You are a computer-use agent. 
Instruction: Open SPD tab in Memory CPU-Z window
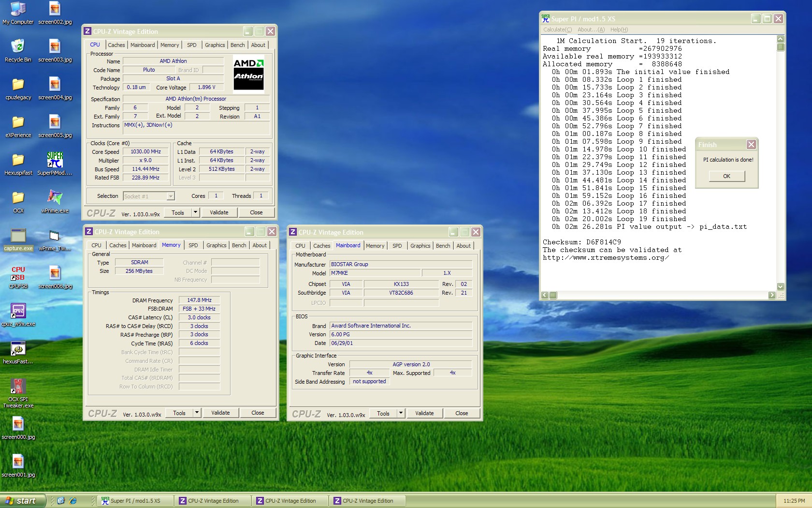[193, 245]
